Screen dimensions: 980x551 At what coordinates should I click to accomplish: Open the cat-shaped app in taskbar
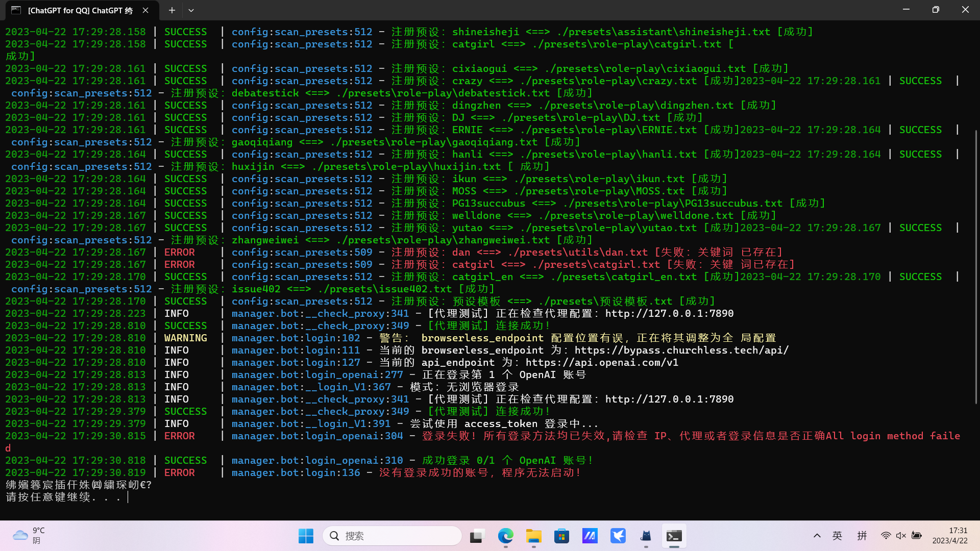coord(646,536)
